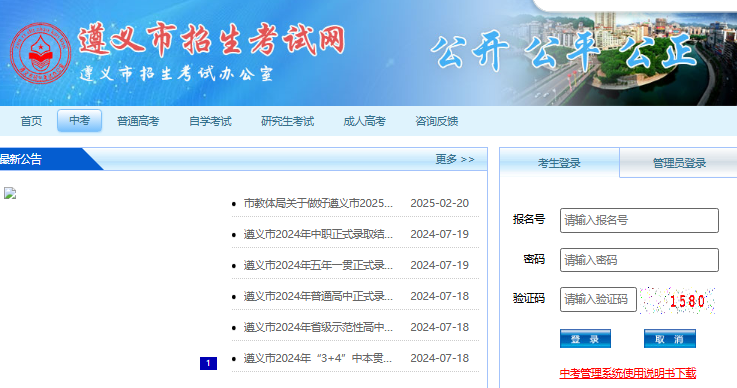Switch to the 管理员登录 tab
The height and width of the screenshot is (388, 737).
(679, 163)
